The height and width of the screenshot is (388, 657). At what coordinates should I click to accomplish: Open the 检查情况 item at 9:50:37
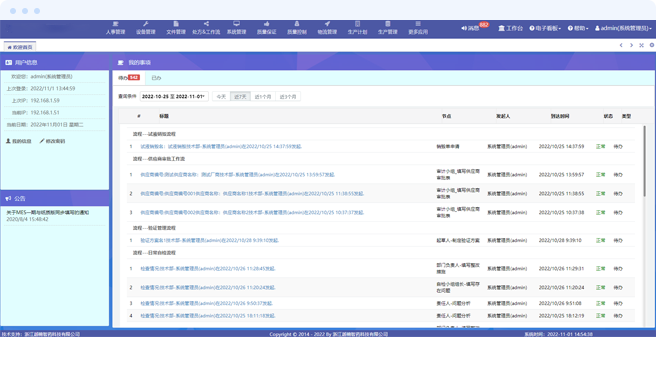(x=207, y=303)
